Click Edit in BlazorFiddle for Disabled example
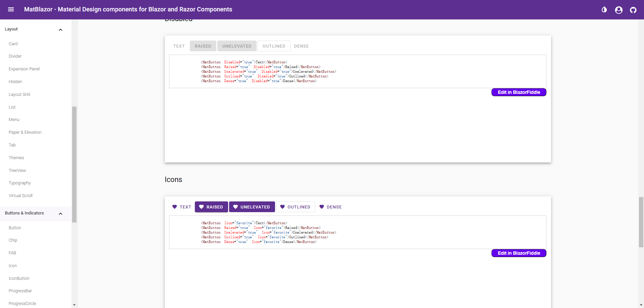This screenshot has height=308, width=644. tap(519, 92)
